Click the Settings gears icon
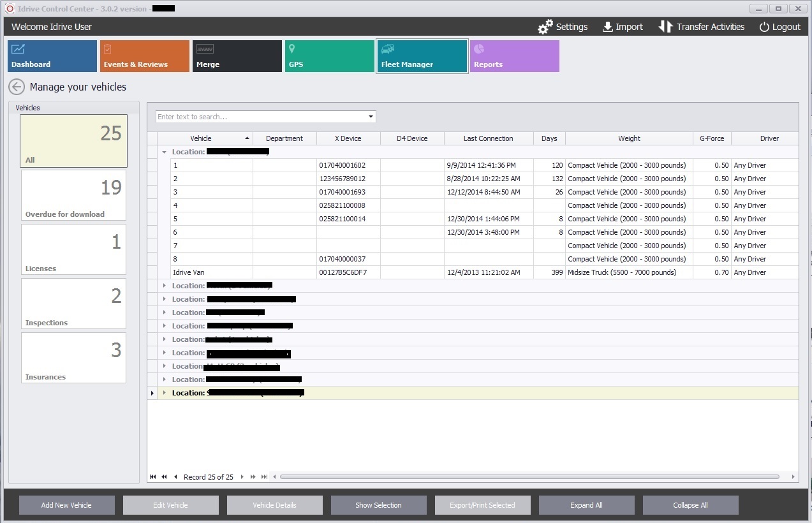This screenshot has width=812, height=523. pos(545,27)
